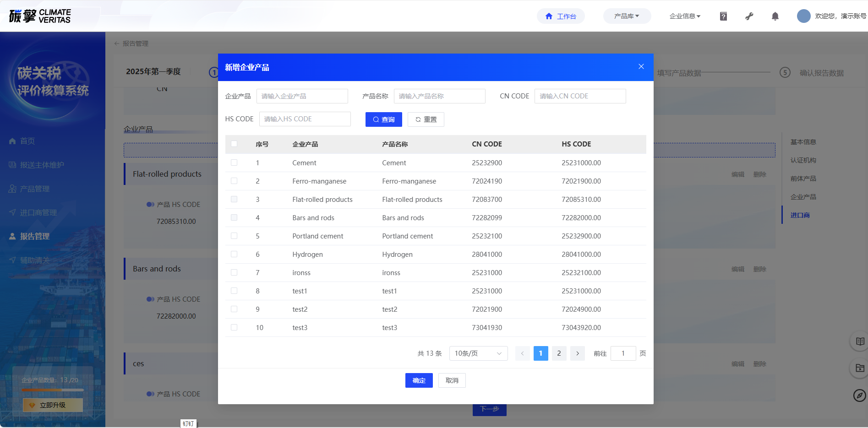Viewport: 868px width, 428px height.
Task: Toggle the select-all header checkbox
Action: click(234, 144)
